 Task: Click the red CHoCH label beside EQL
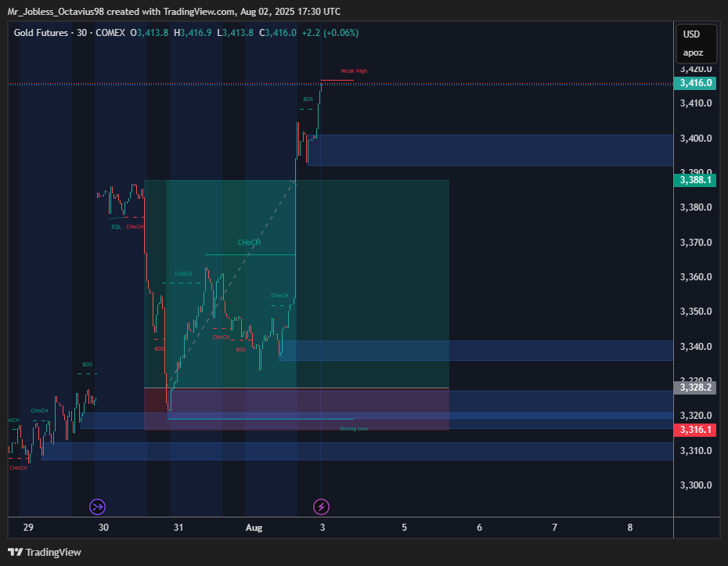point(135,227)
